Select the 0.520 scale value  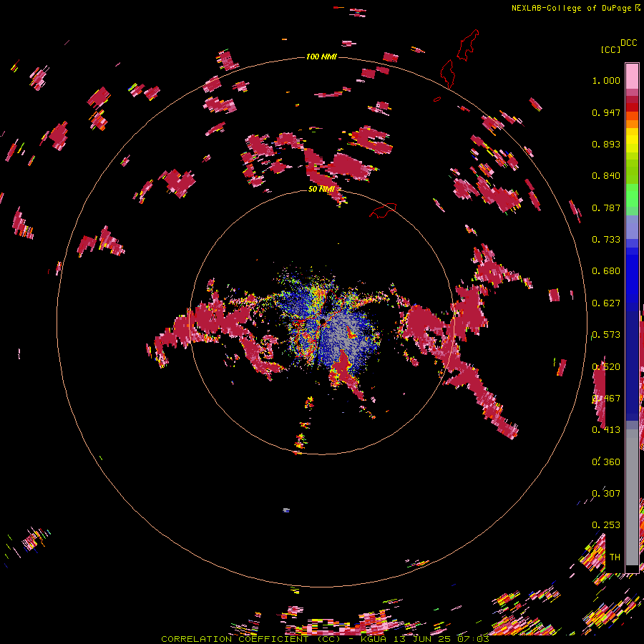(606, 367)
